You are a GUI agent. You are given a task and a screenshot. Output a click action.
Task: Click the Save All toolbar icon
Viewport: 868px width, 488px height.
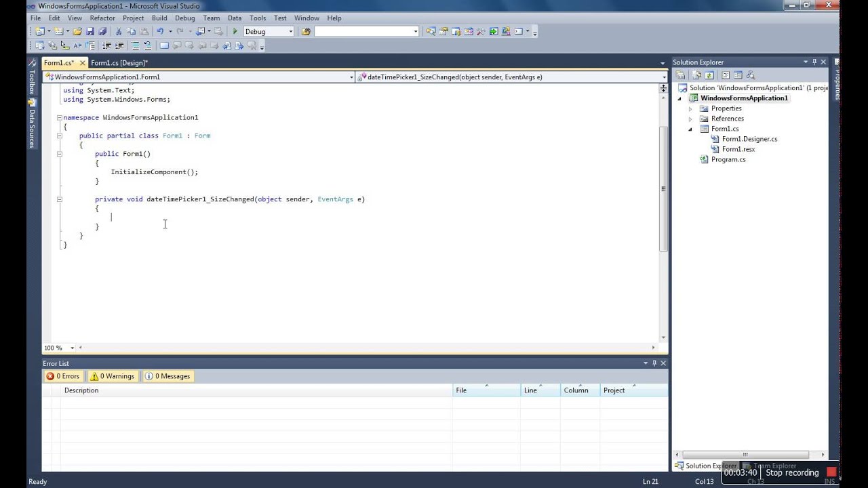102,31
